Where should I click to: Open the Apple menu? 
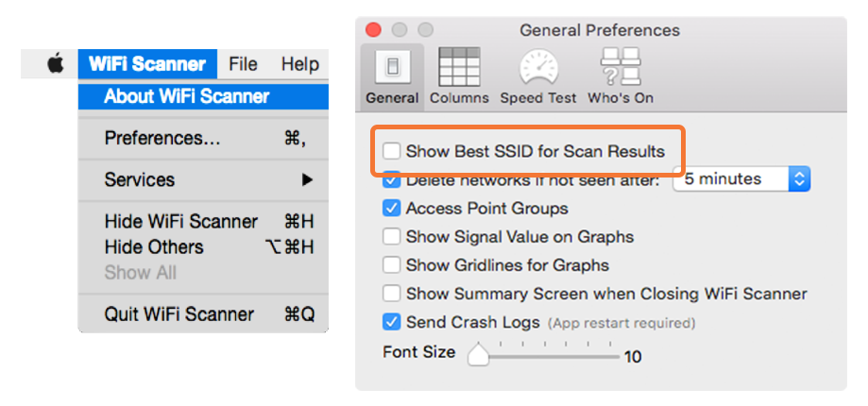pos(56,64)
